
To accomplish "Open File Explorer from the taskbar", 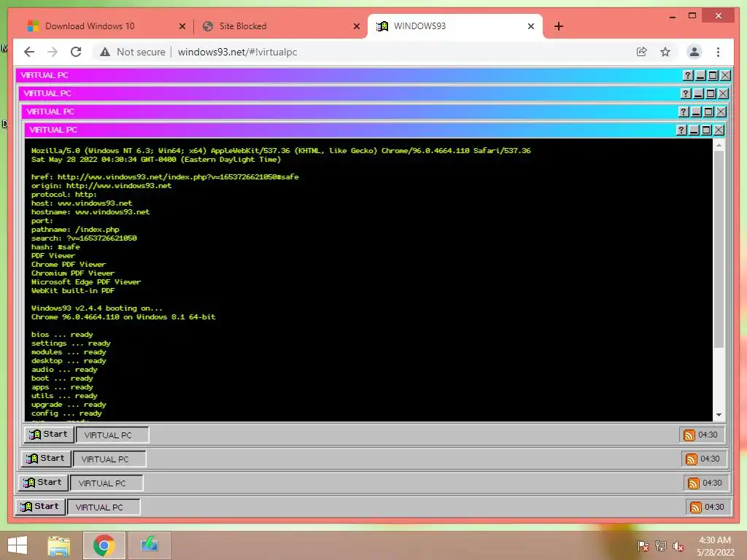I will click(58, 545).
